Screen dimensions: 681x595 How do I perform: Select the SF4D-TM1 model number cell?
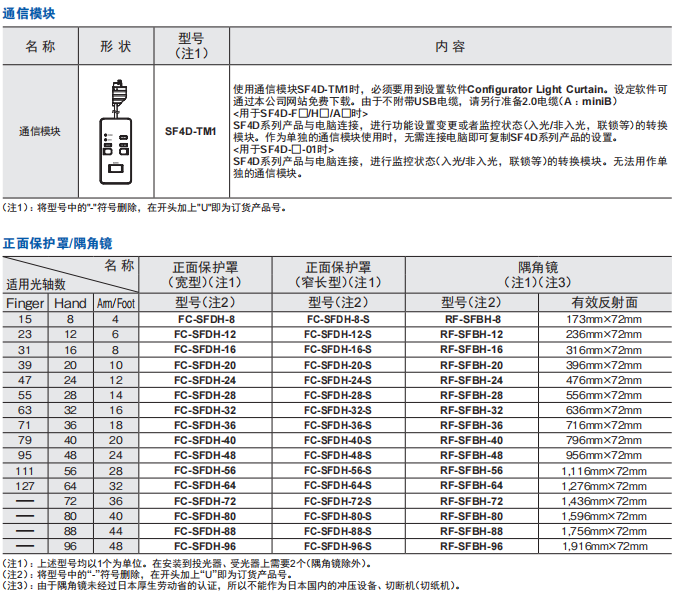click(x=189, y=131)
